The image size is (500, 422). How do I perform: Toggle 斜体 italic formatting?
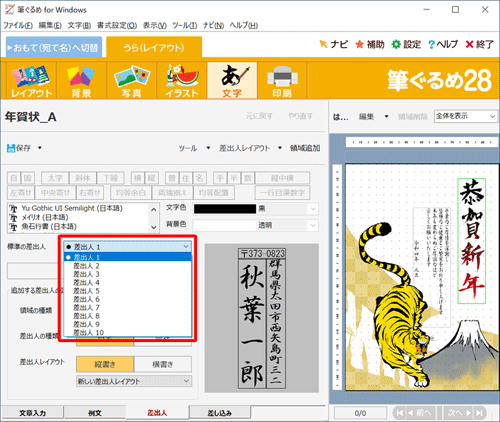83,178
